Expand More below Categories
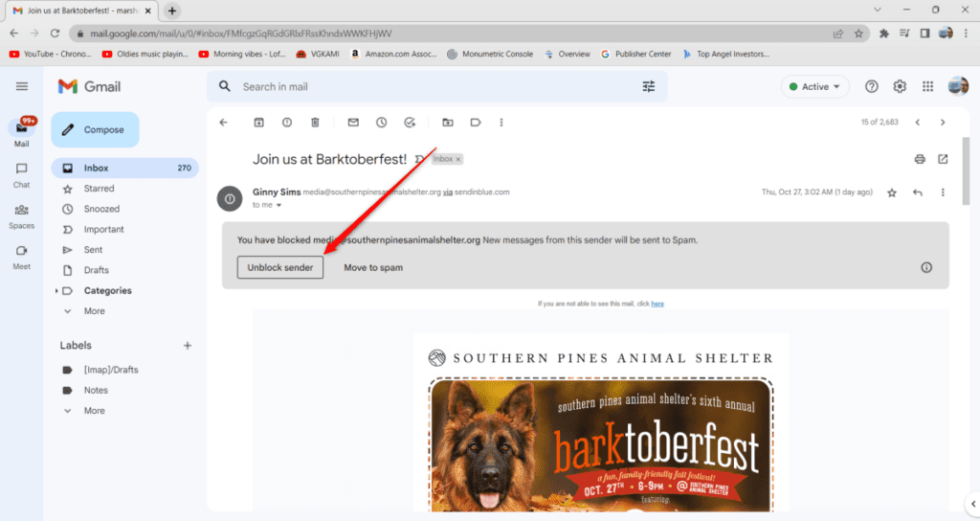 tap(95, 311)
